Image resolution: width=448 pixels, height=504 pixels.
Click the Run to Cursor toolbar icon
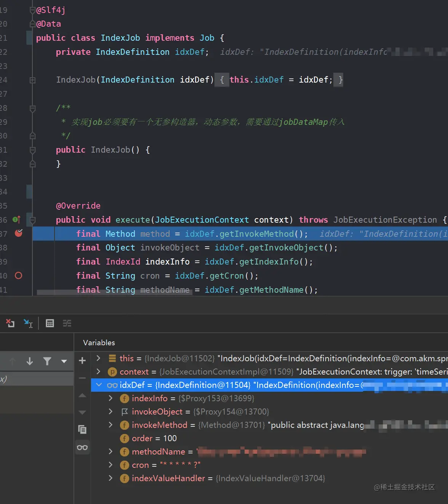click(28, 323)
